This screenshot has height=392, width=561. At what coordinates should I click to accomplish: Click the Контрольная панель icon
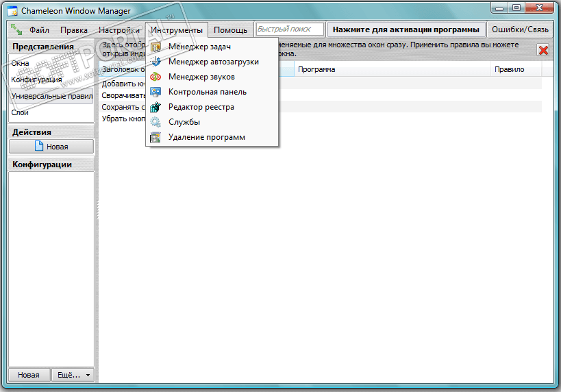click(x=155, y=92)
